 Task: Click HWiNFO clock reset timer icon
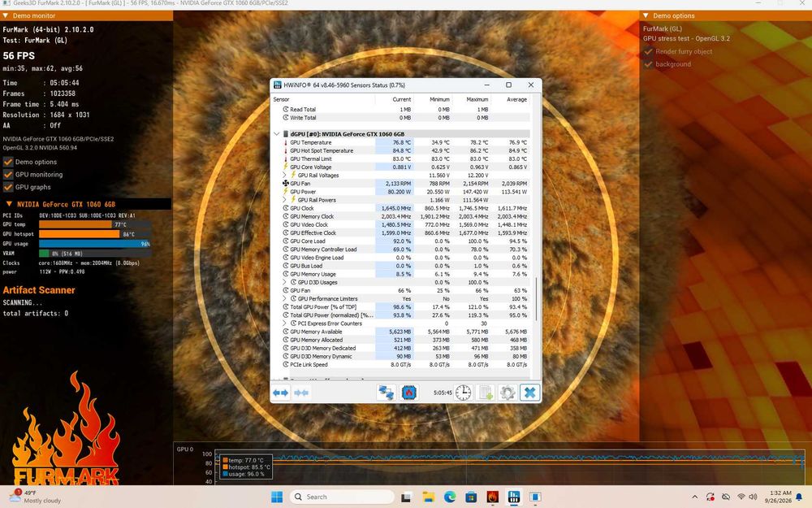[x=463, y=393]
